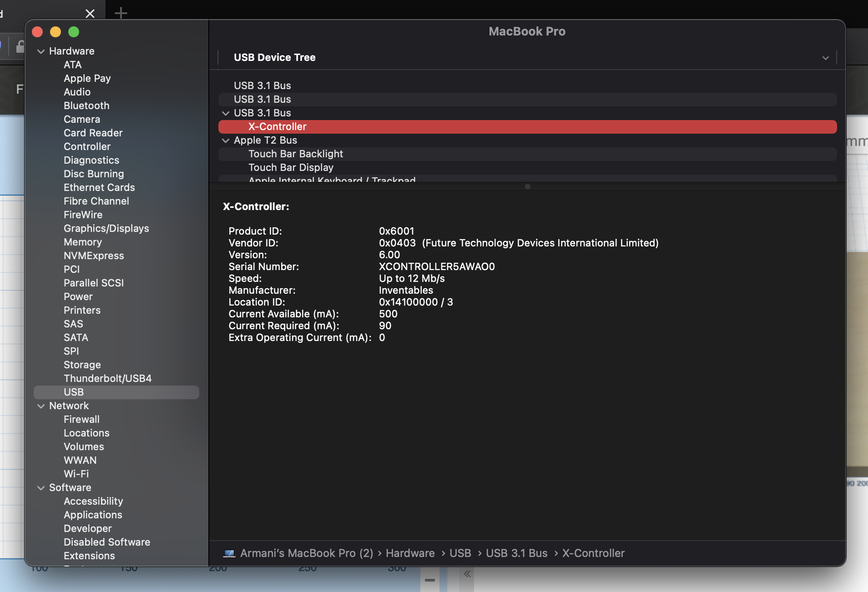The width and height of the screenshot is (868, 592).
Task: Click serial number XCONTROLLER5AWAO0 value
Action: click(x=437, y=267)
